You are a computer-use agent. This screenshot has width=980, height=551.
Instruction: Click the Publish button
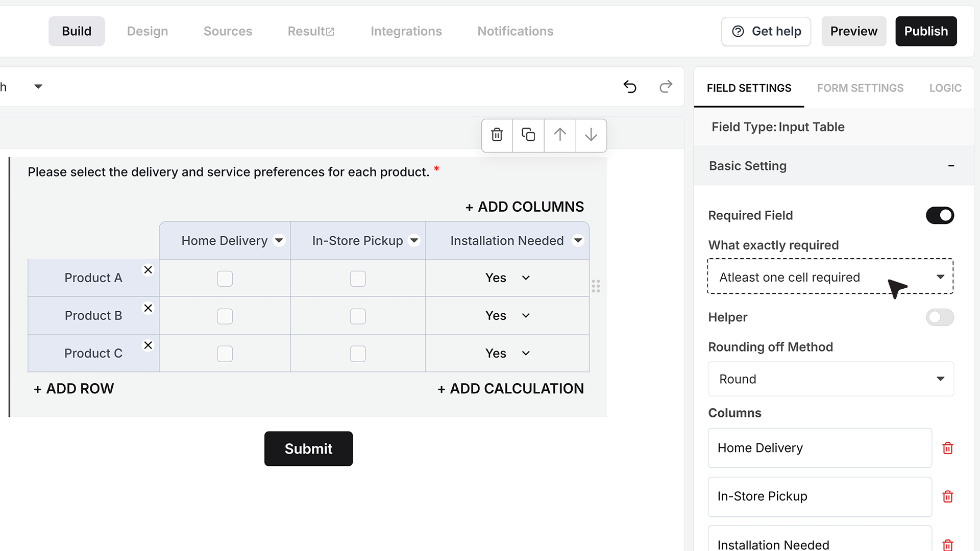click(x=926, y=31)
